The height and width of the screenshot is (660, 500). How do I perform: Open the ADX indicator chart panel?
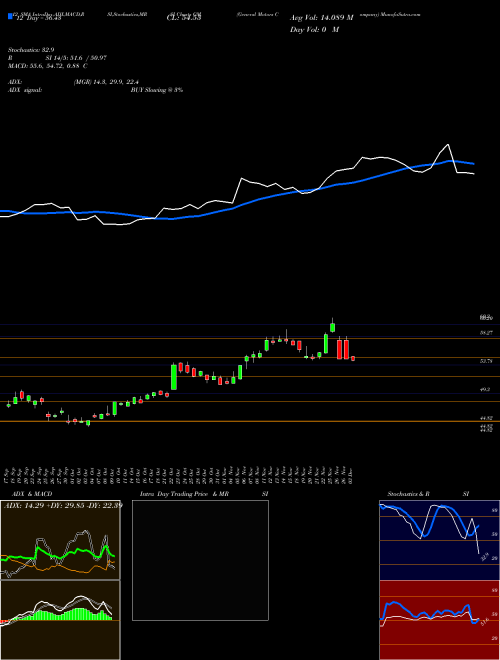tap(60, 540)
